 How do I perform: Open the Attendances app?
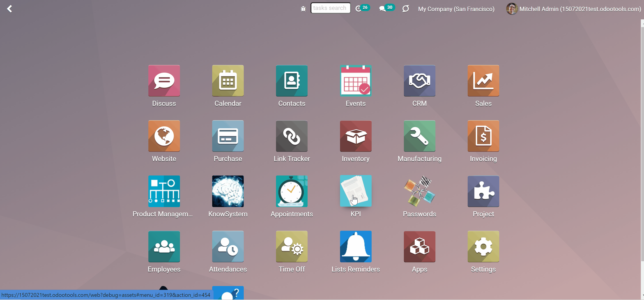pos(228,247)
